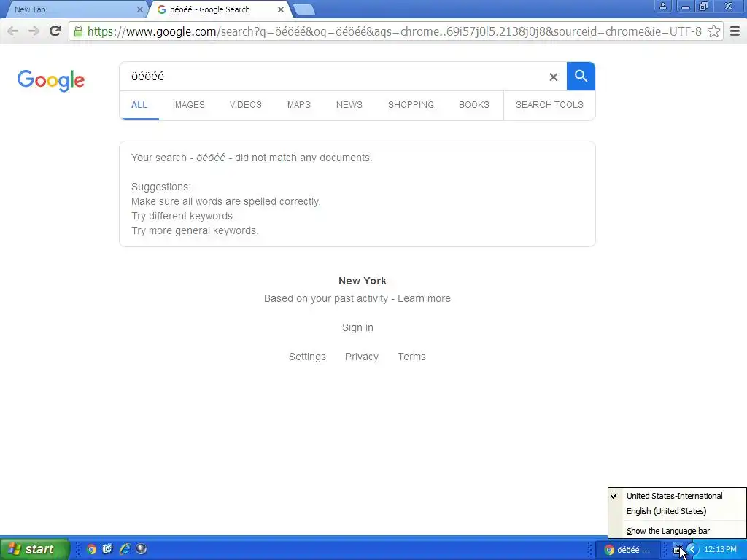
Task: Clear the search box with the X icon
Action: point(553,77)
